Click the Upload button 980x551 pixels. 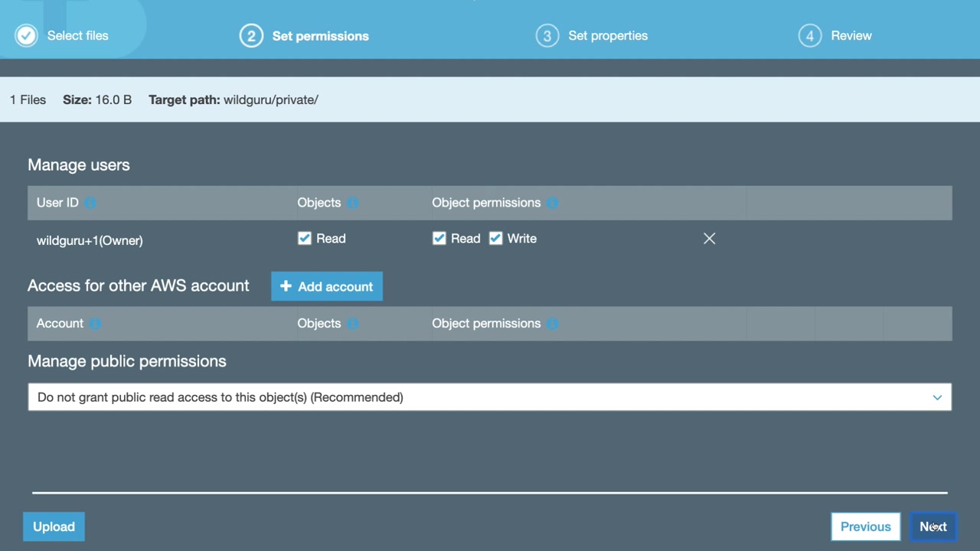tap(54, 527)
